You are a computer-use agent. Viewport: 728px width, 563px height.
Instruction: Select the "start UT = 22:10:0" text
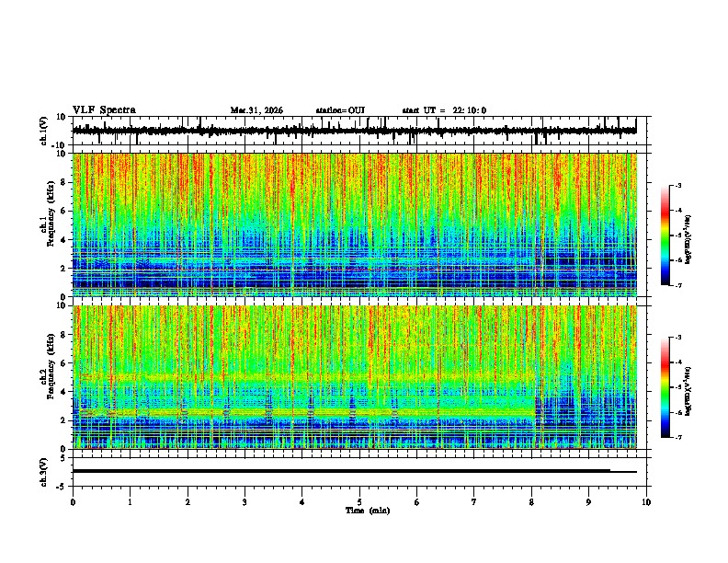click(x=444, y=110)
